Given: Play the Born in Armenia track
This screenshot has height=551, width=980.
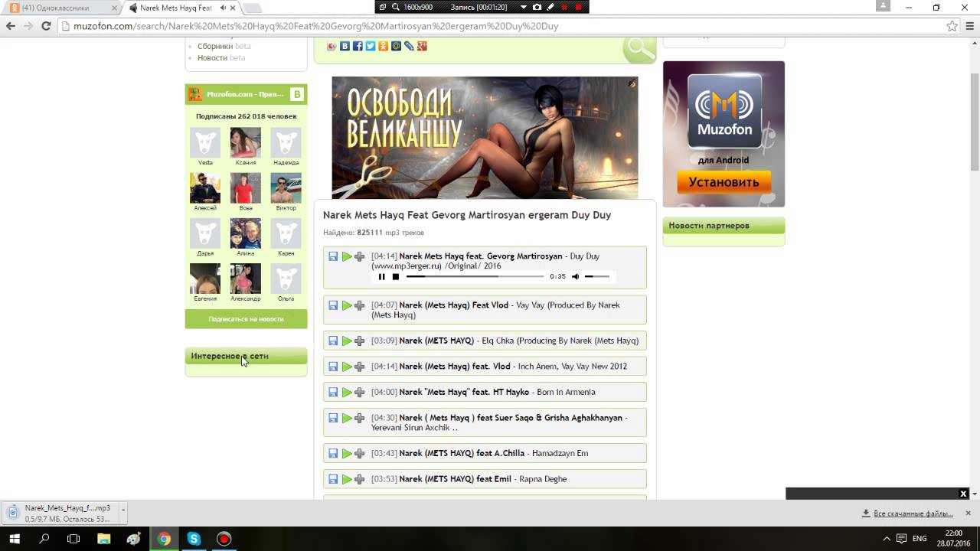Looking at the screenshot, I should pyautogui.click(x=347, y=392).
